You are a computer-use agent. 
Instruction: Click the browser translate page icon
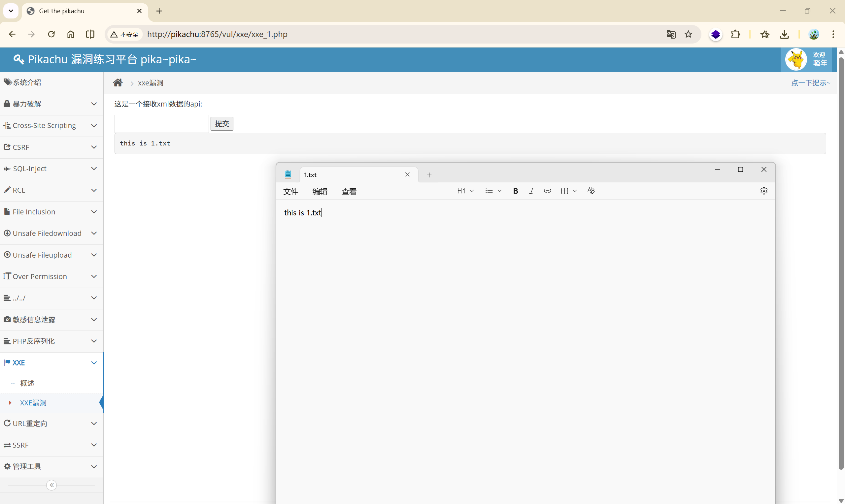671,34
